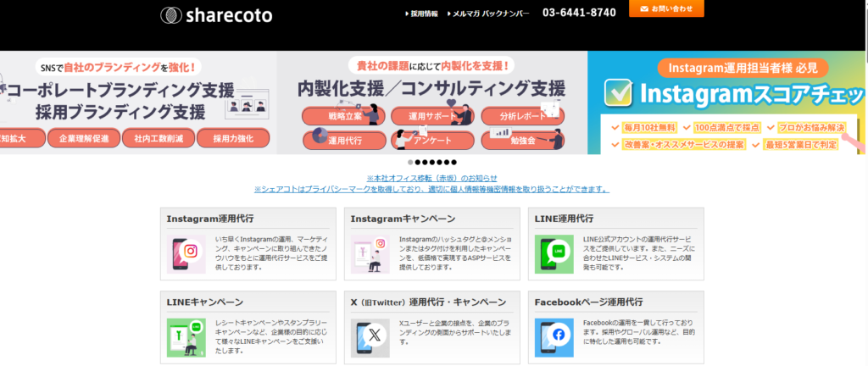The width and height of the screenshot is (868, 366).
Task: Click phone number 03-6441-8740
Action: coord(579,14)
